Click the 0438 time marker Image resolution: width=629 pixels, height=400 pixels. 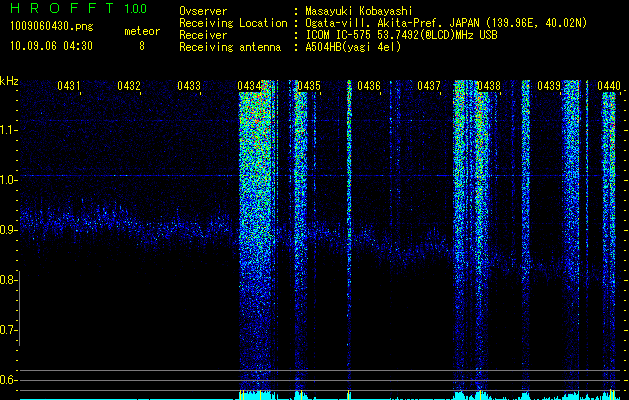tap(489, 86)
